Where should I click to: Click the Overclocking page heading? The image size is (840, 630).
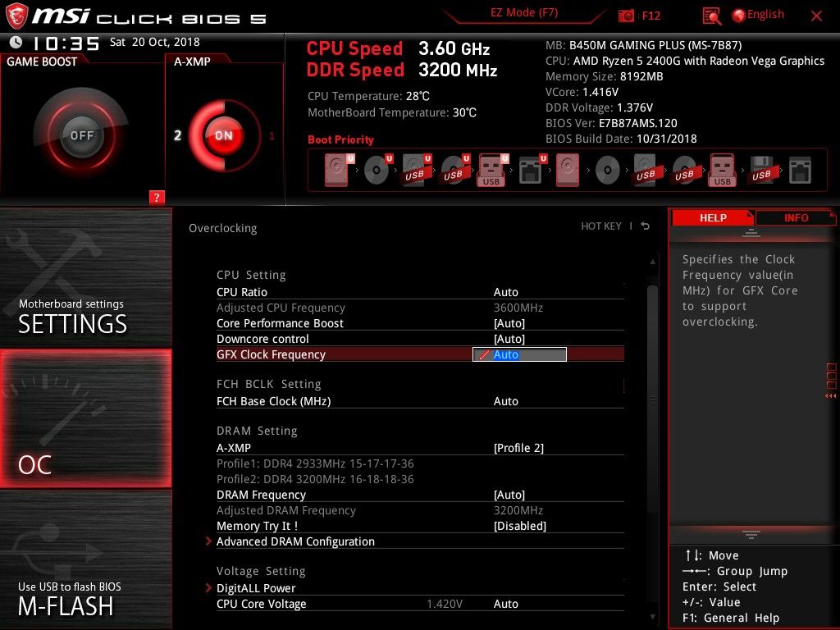223,228
